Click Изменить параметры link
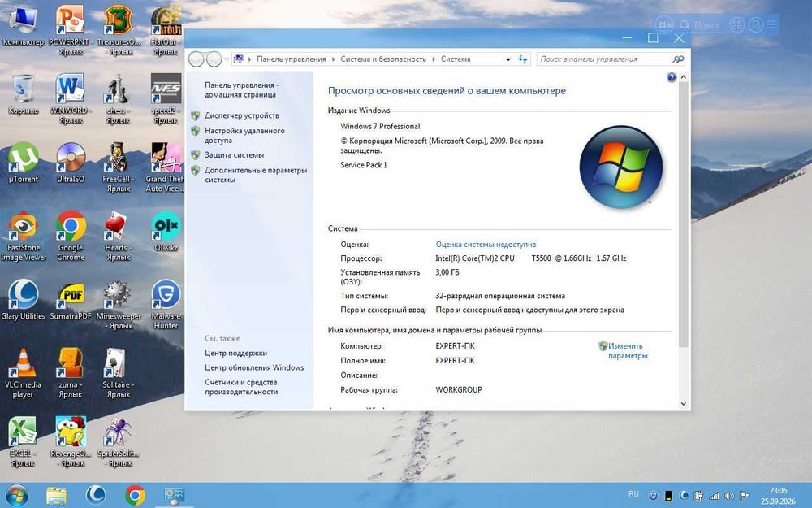 point(628,351)
